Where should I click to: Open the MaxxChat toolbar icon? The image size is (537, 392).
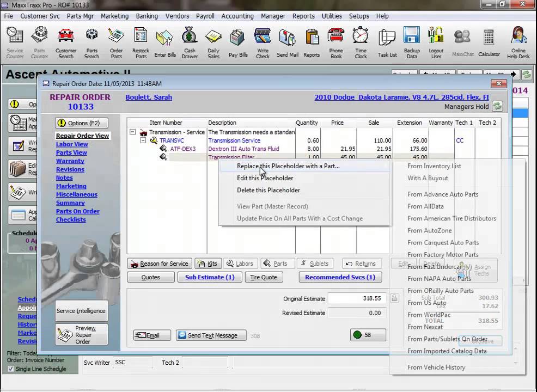point(463,42)
